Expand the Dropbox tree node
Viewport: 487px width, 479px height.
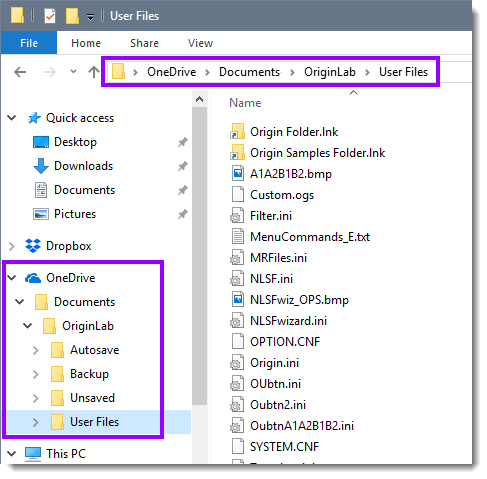[x=12, y=246]
